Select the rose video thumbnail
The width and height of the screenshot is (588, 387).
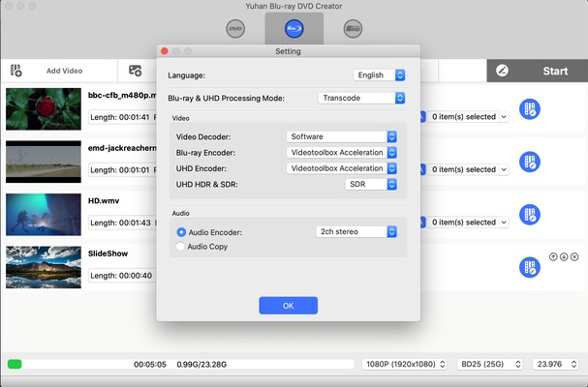(x=44, y=109)
